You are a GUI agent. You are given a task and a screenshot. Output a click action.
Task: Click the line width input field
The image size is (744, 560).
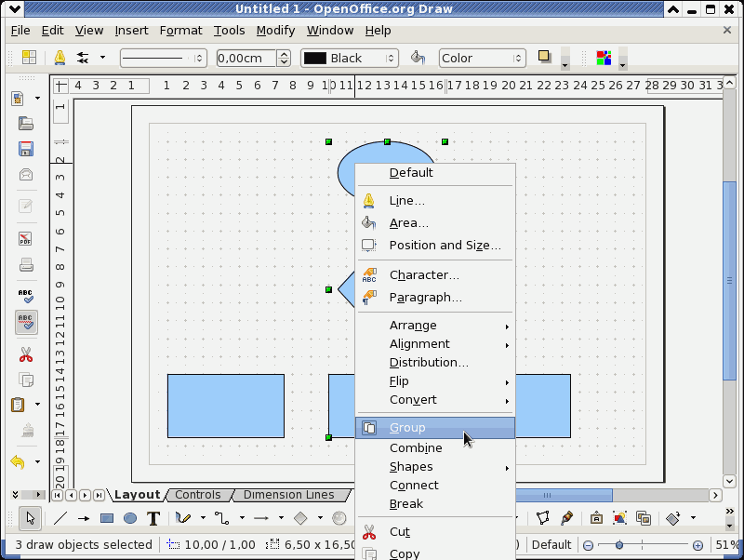246,58
